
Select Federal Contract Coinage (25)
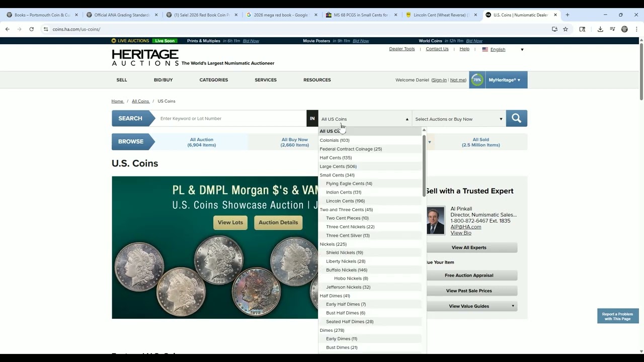351,149
